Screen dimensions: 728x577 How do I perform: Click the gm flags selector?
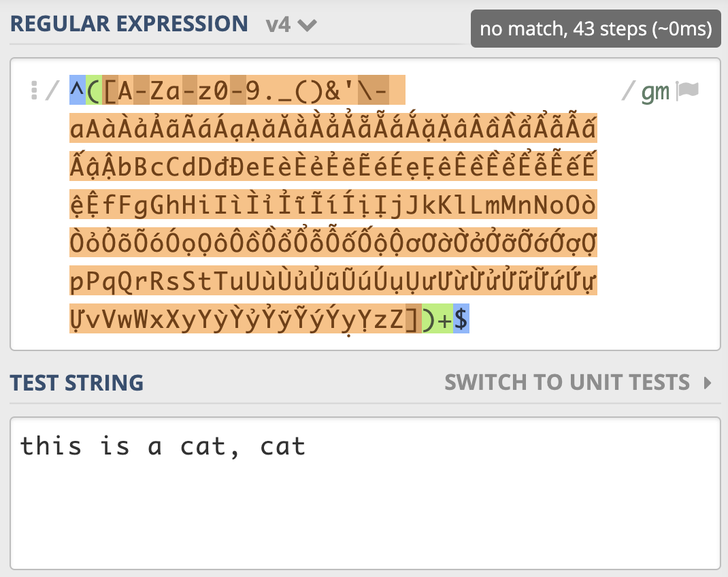[x=655, y=92]
